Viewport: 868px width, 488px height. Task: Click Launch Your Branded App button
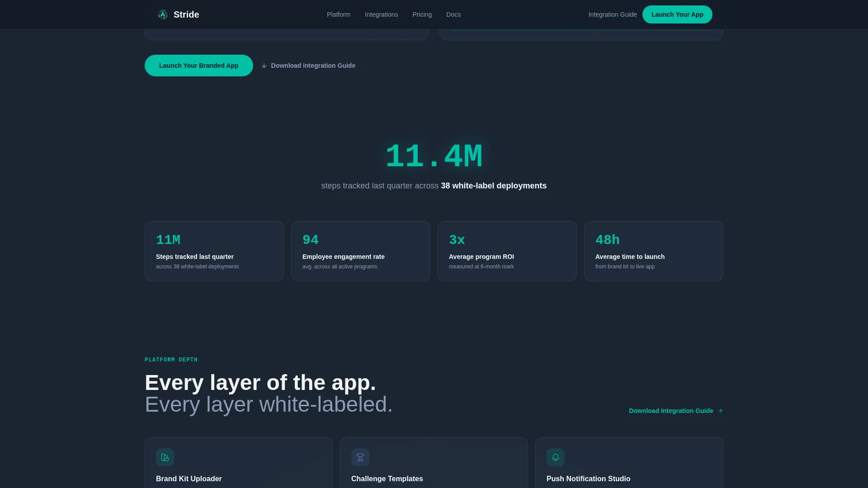click(x=199, y=66)
